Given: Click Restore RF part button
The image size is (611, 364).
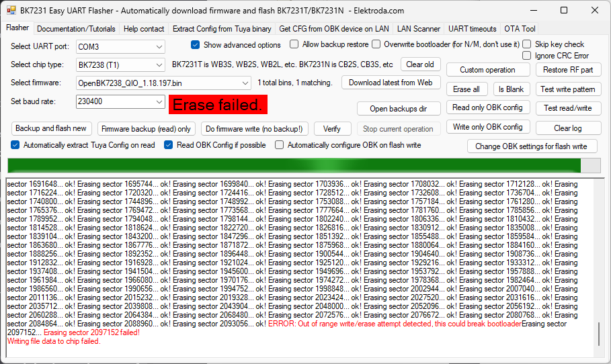Looking at the screenshot, I should (568, 70).
